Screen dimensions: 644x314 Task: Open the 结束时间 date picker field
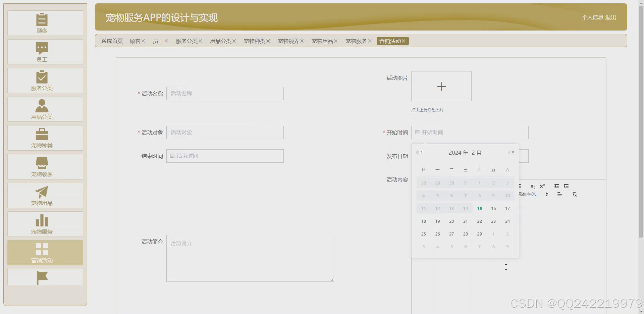coord(225,156)
